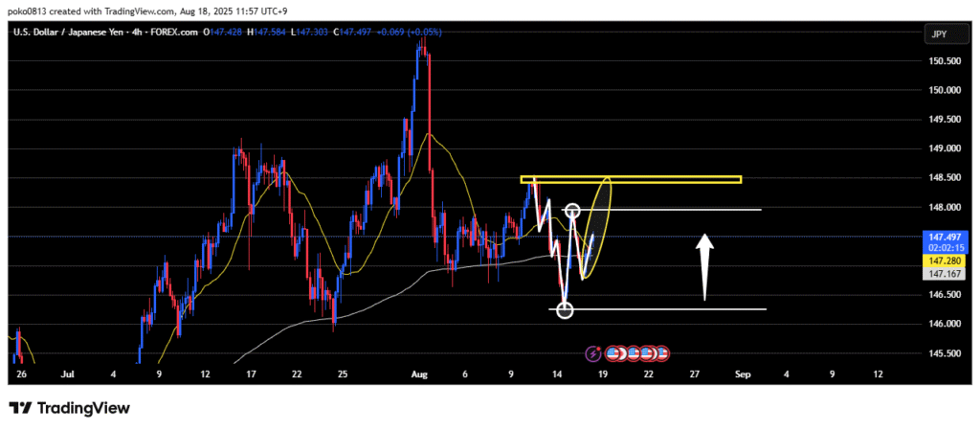This screenshot has height=431, width=980.
Task: Select the white circle marker at 148.000
Action: pos(572,210)
